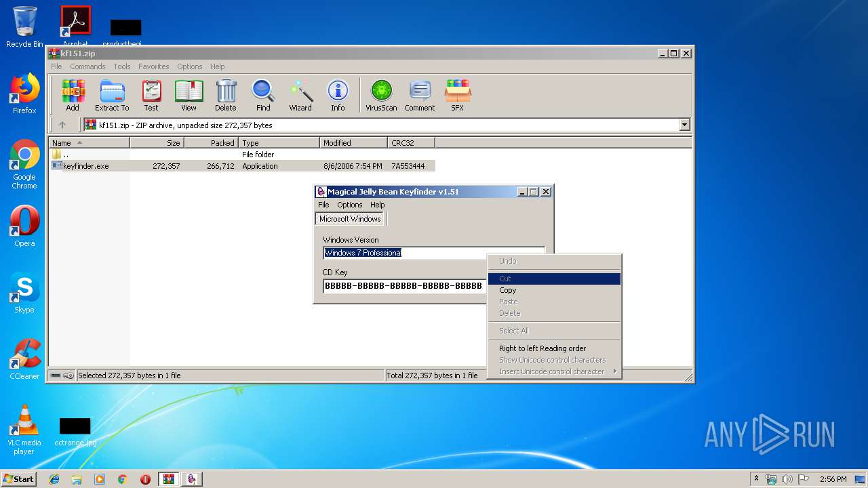Click the Add toolbar icon in WinRAR
The image size is (868, 488).
[73, 95]
